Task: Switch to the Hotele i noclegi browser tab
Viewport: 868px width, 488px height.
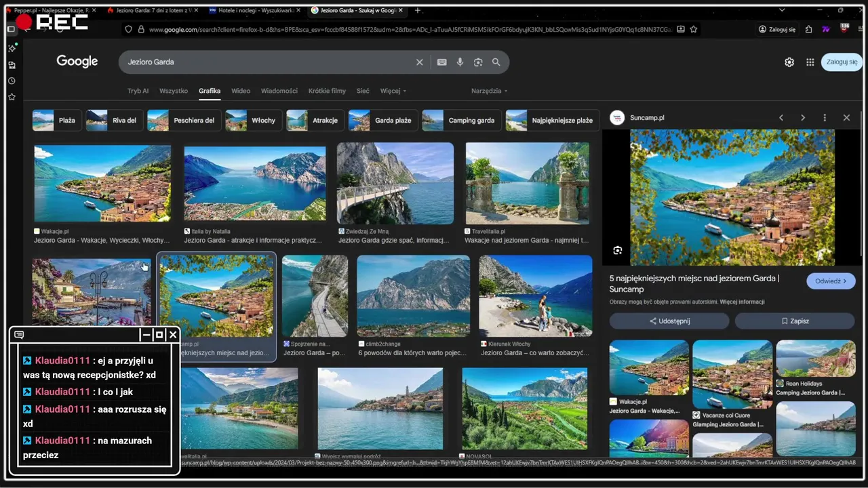Action: pyautogui.click(x=253, y=10)
